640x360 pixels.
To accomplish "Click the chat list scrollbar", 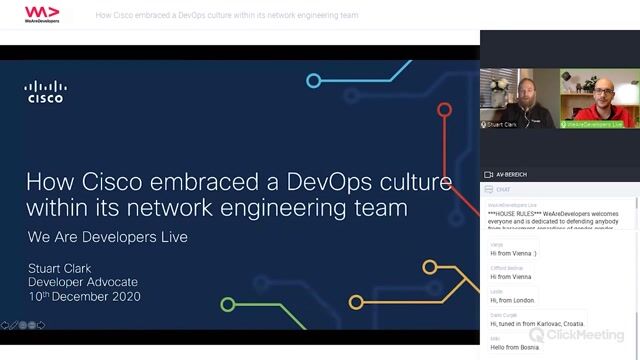I will pos(637,335).
